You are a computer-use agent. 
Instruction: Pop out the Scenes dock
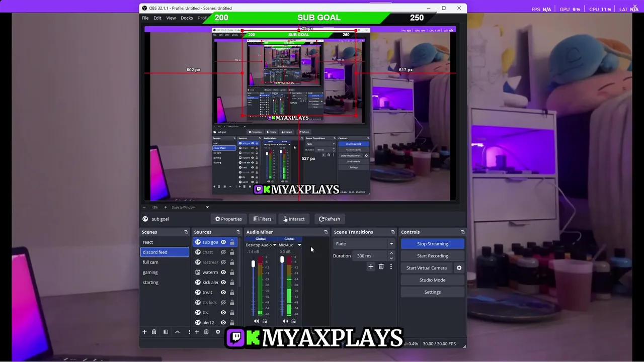(186, 232)
